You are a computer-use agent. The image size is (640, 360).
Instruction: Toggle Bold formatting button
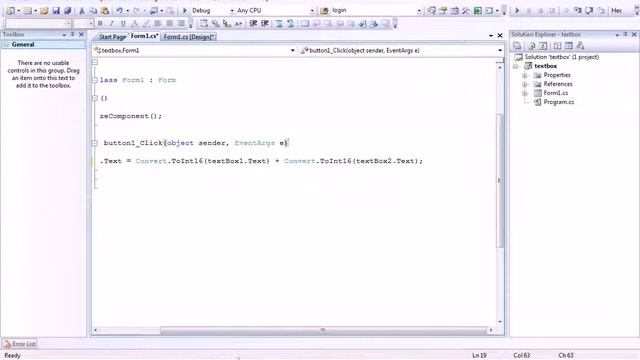point(100,24)
